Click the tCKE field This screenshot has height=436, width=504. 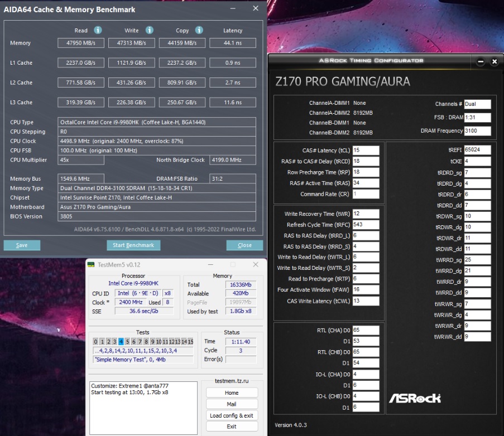(477, 161)
